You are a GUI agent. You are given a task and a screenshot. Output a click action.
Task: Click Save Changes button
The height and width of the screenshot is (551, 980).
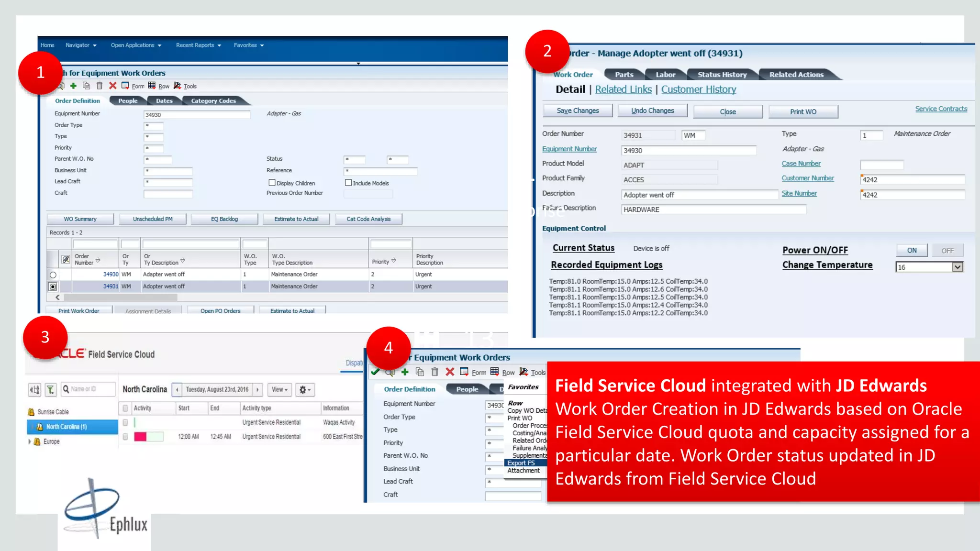coord(578,111)
